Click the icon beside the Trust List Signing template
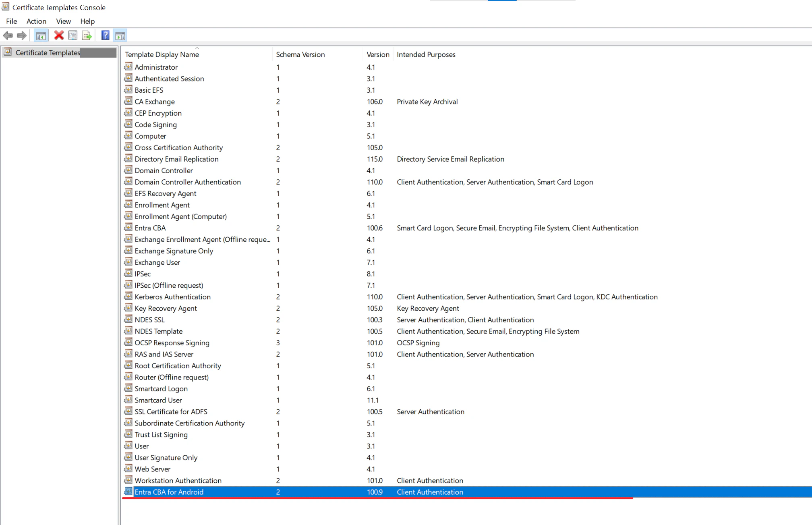This screenshot has height=525, width=812. [128, 434]
